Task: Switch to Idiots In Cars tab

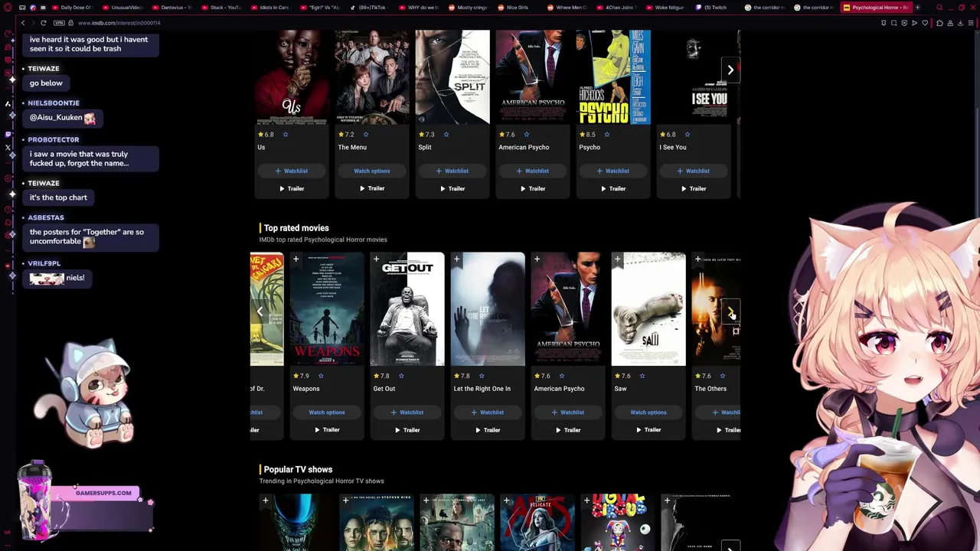Action: 270,8
